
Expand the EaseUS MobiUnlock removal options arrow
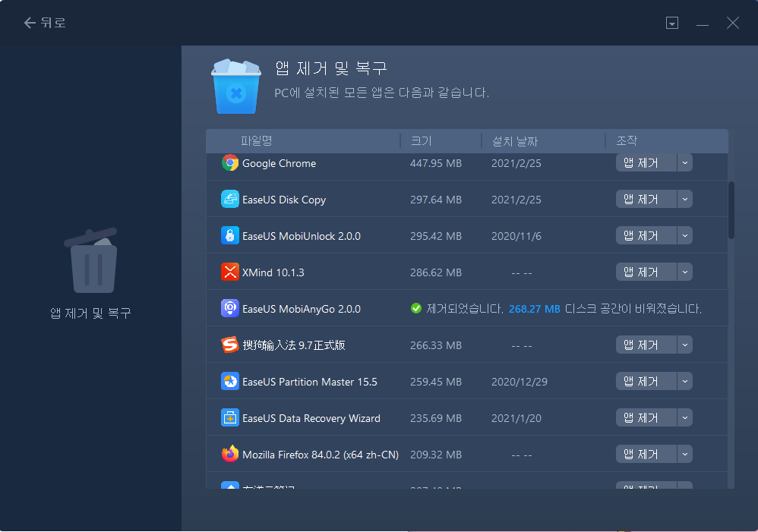(x=685, y=235)
